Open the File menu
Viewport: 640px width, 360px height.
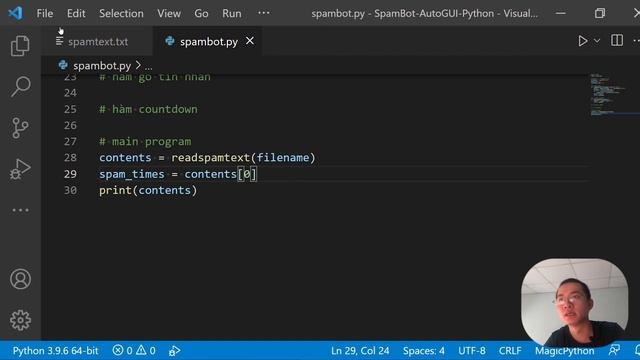click(x=45, y=13)
